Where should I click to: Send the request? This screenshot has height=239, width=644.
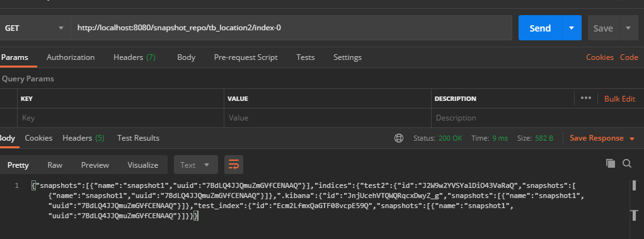pyautogui.click(x=540, y=28)
